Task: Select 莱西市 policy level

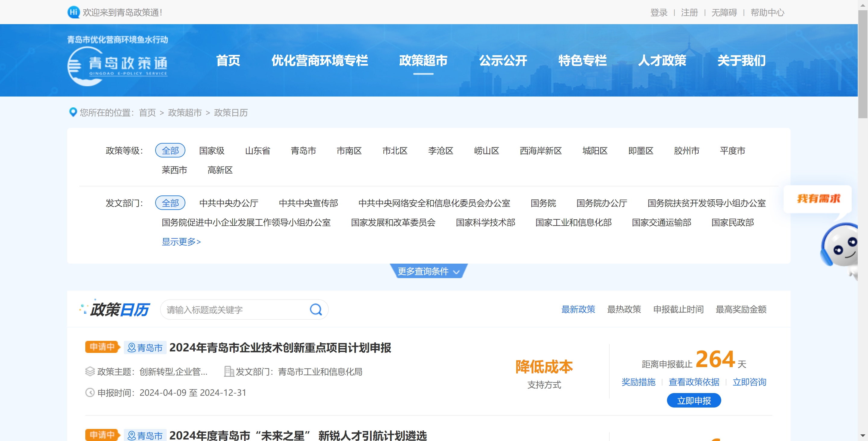Action: [174, 170]
